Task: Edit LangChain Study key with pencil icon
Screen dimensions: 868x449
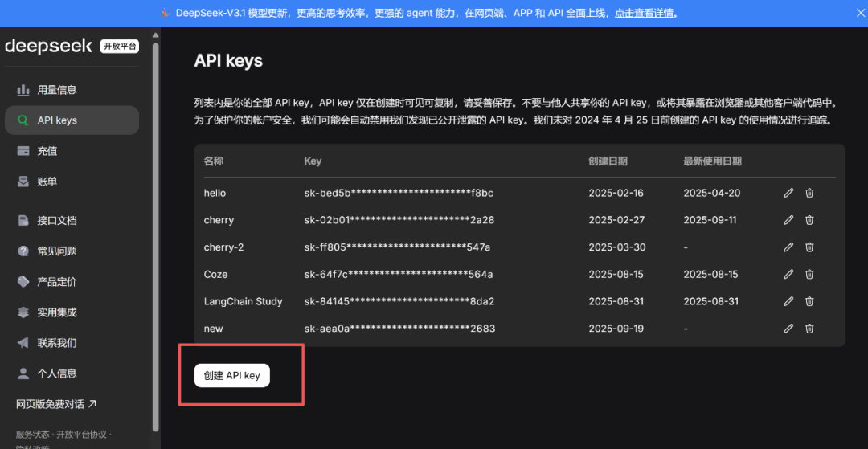Action: (789, 301)
